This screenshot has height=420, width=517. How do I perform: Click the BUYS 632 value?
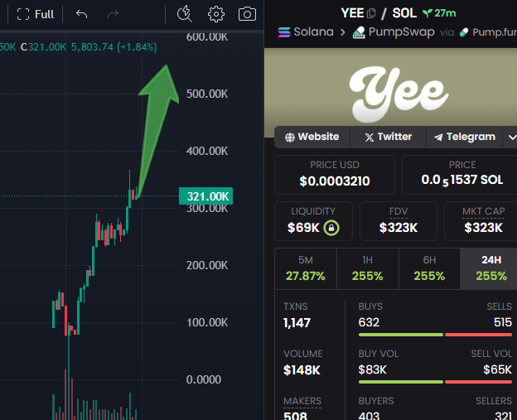coord(369,322)
